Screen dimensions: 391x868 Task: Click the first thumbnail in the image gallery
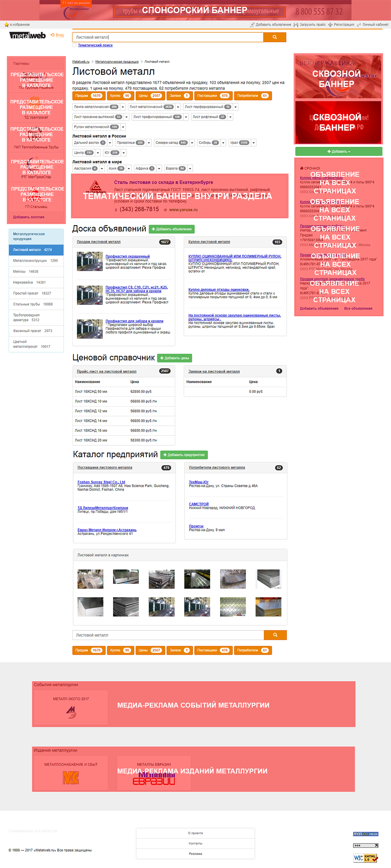click(90, 579)
